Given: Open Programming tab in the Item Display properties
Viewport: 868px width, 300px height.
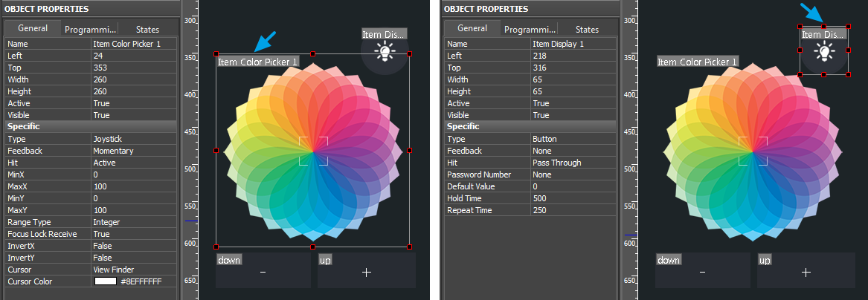Looking at the screenshot, I should coord(530,30).
